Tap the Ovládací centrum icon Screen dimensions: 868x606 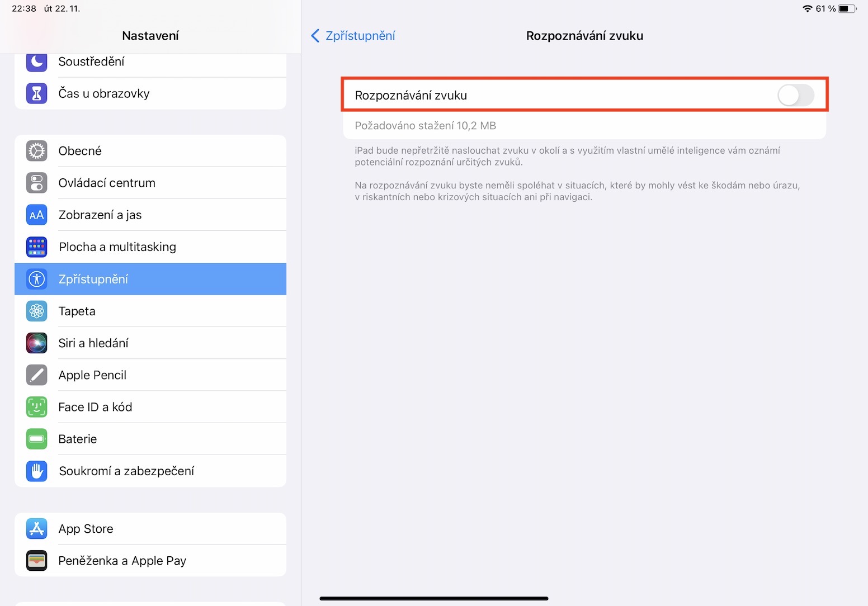37,183
